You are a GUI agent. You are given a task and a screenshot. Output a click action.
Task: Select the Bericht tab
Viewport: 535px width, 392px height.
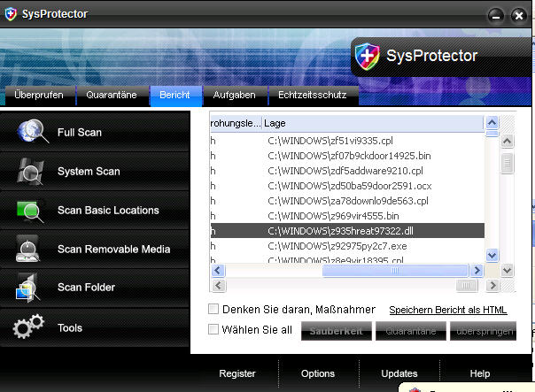(x=174, y=95)
